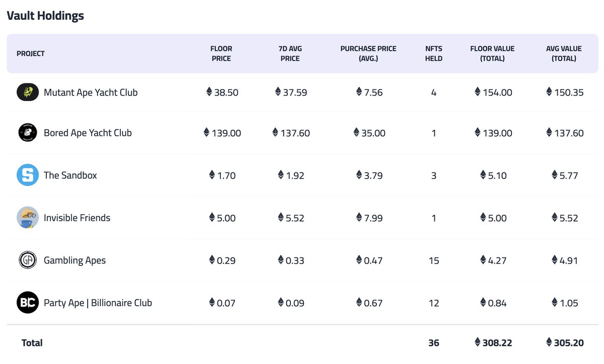Select The Sandbox avg value 5.77

click(565, 175)
